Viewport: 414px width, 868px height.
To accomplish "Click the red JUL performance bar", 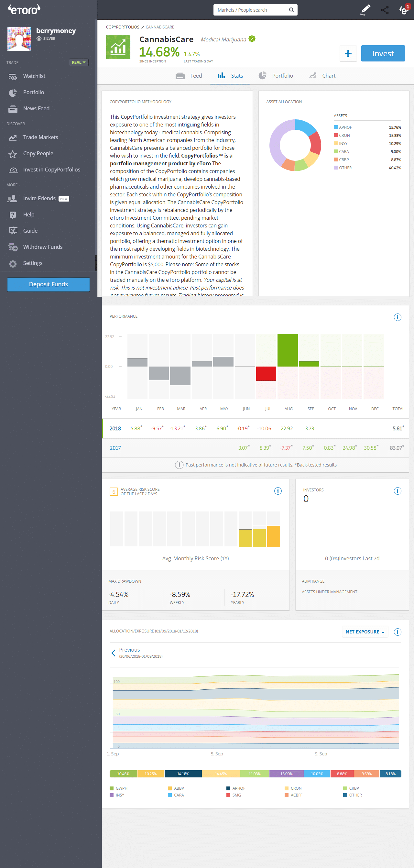I will point(266,374).
